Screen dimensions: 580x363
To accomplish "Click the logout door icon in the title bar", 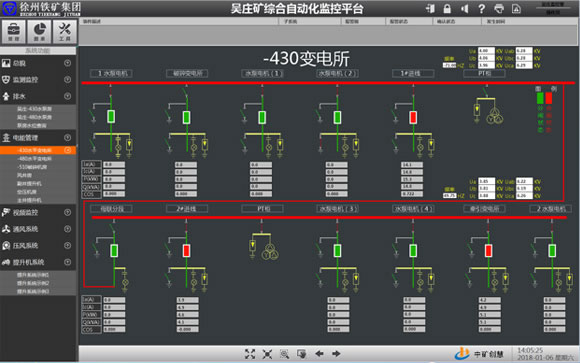I will (x=430, y=9).
